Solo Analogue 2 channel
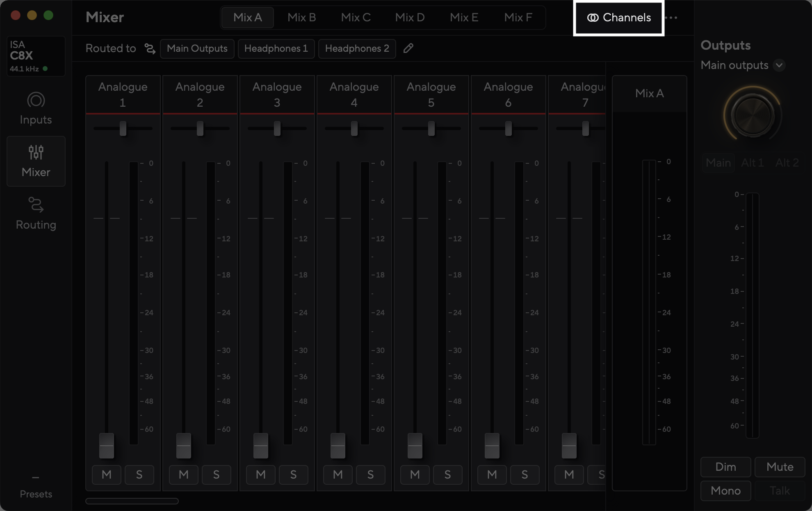Image resolution: width=812 pixels, height=511 pixels. coord(216,475)
